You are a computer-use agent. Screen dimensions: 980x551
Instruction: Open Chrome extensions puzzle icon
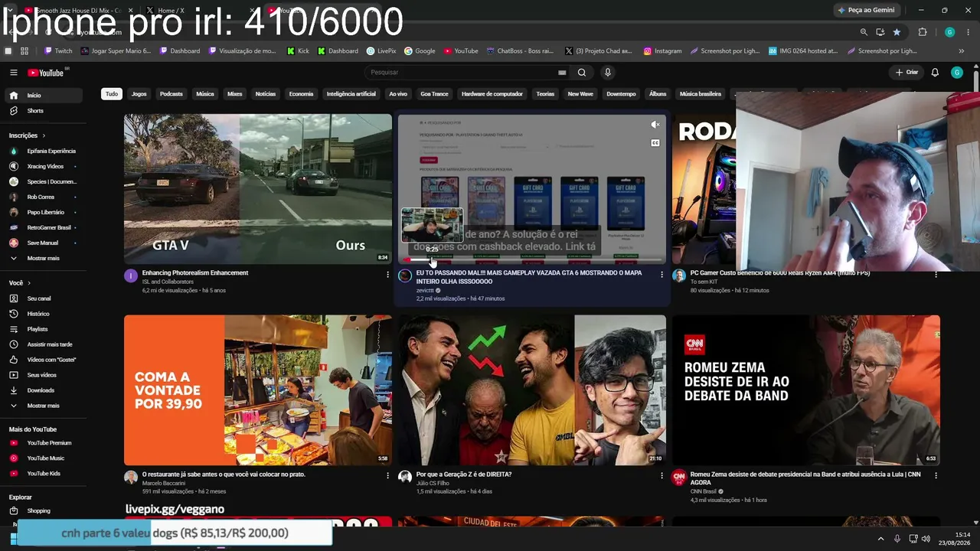923,32
